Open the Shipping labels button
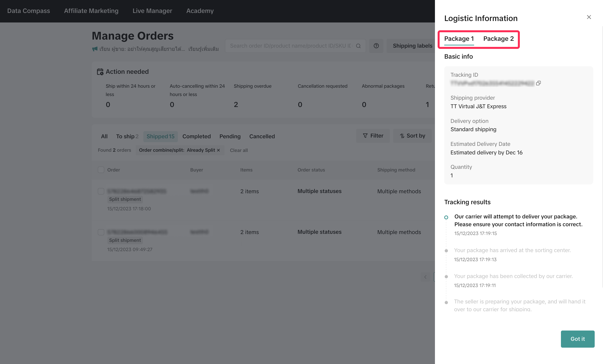The height and width of the screenshot is (364, 603). [412, 46]
